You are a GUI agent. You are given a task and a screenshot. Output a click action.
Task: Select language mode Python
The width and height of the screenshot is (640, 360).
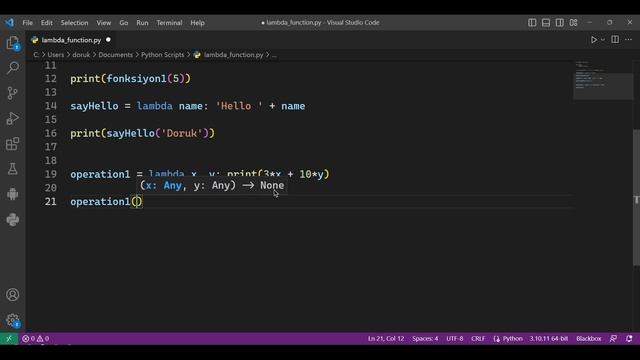pyautogui.click(x=512, y=338)
